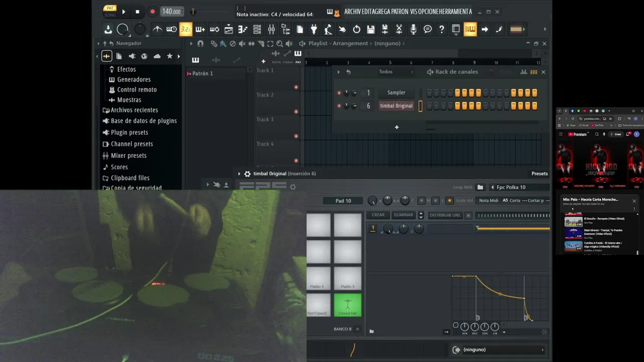Select the star favorites tab in Navegador

pos(170,56)
